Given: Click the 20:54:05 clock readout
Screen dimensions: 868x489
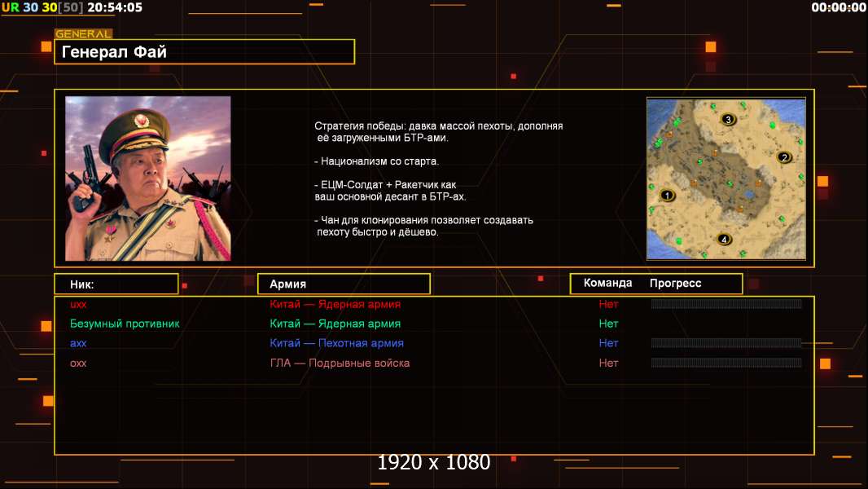Looking at the screenshot, I should (x=115, y=8).
